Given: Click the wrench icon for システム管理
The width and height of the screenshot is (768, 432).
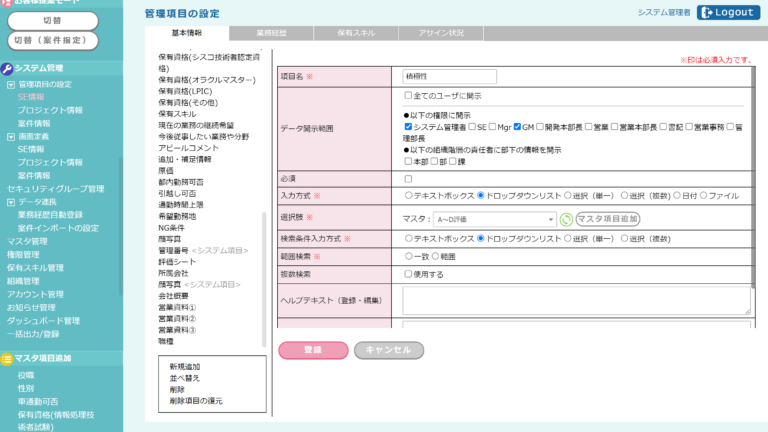Looking at the screenshot, I should [x=7, y=68].
